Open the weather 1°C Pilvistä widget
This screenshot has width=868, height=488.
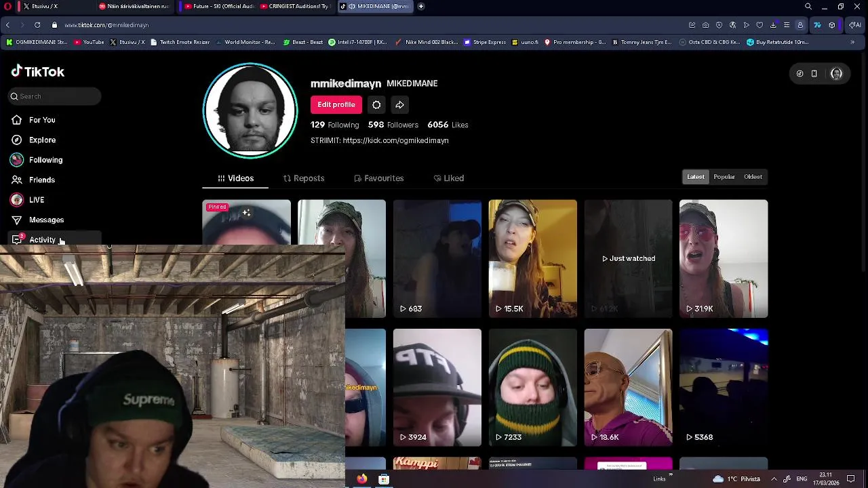click(738, 479)
